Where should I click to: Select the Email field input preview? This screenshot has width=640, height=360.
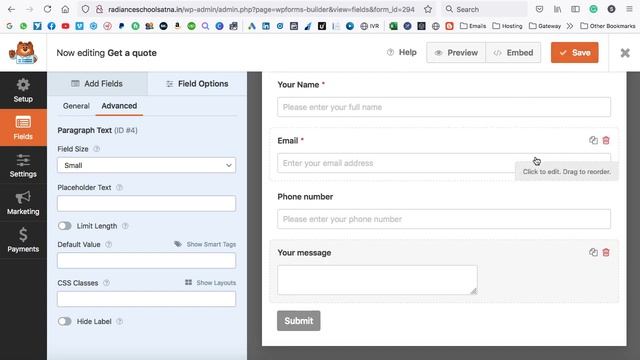tap(444, 163)
